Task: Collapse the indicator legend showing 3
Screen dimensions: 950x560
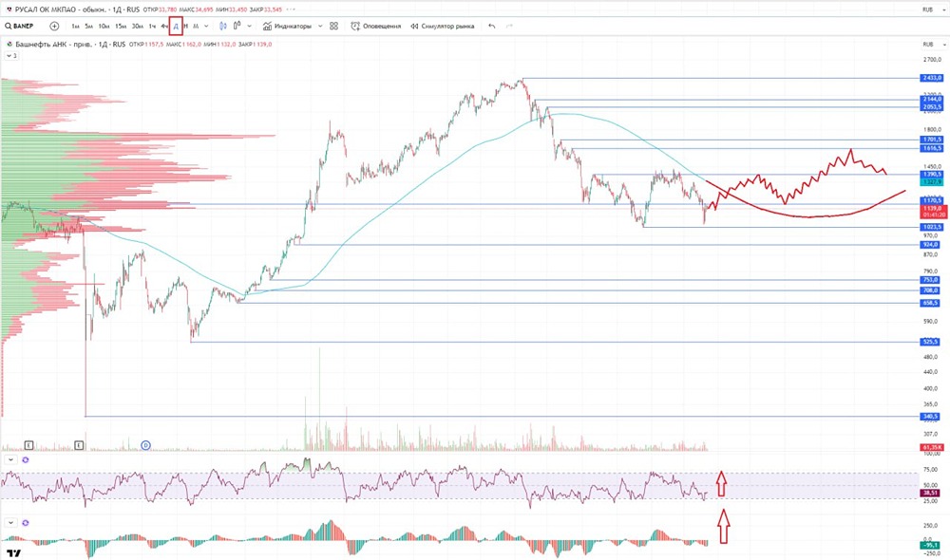Action: (11, 56)
